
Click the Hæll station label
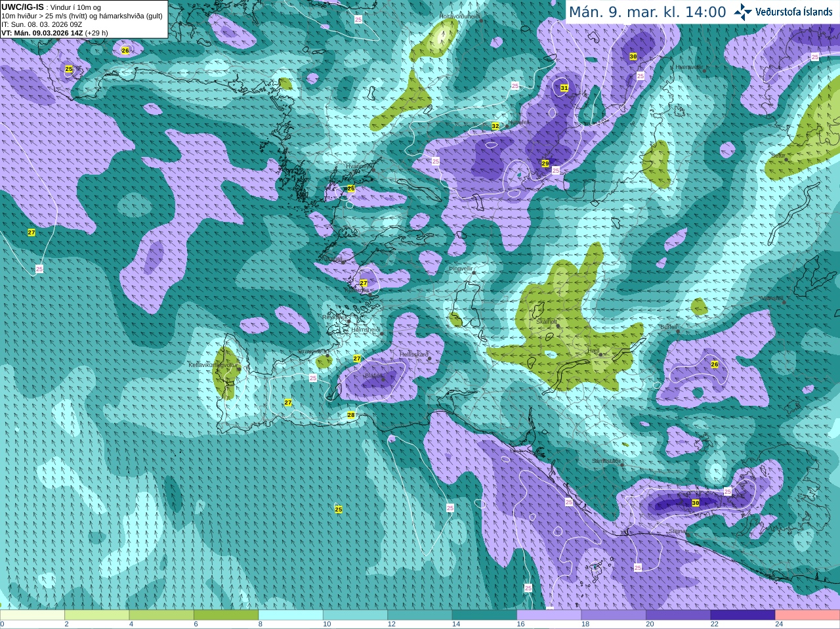point(593,351)
